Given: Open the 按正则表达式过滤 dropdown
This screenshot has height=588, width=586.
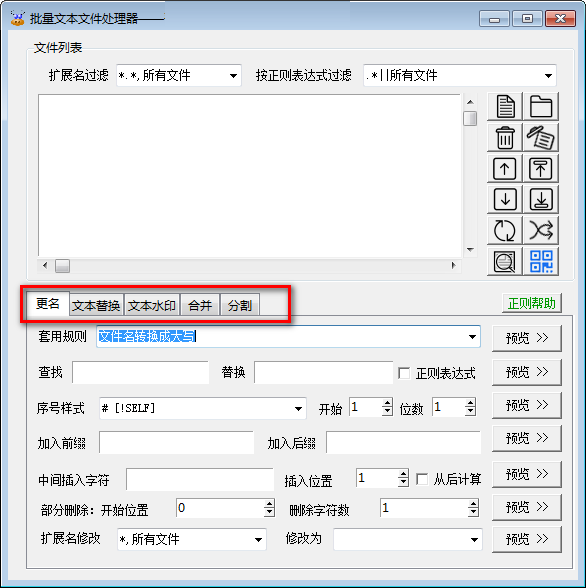Looking at the screenshot, I should [548, 76].
